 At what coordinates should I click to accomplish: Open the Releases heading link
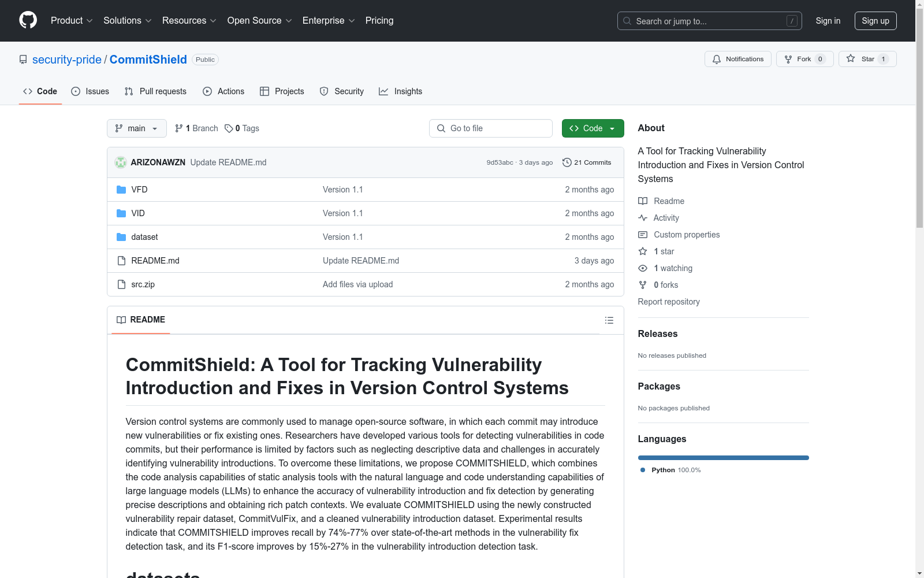coord(658,334)
